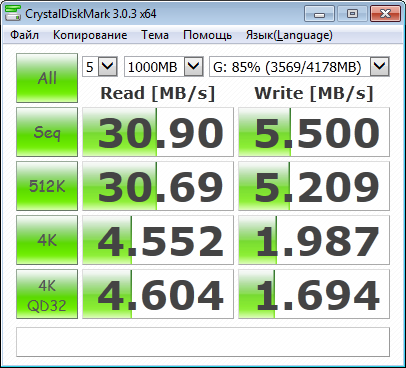This screenshot has height=368, width=406.
Task: Minimize the CrystalDiskMark window
Action: tap(319, 14)
